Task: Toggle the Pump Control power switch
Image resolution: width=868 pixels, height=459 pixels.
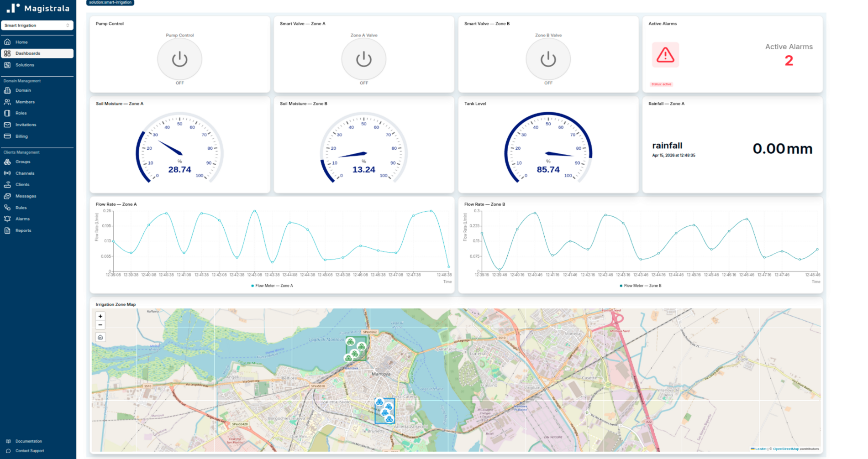Action: (179, 59)
